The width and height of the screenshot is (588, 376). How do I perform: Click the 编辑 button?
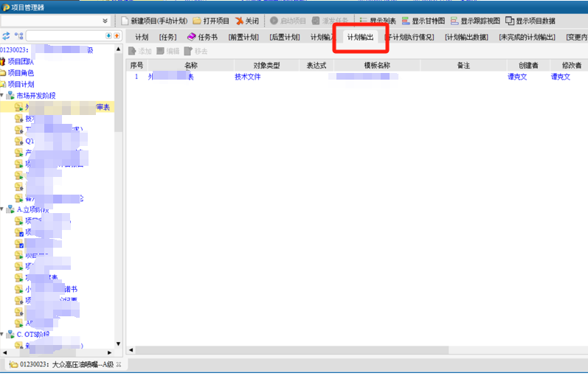click(168, 51)
